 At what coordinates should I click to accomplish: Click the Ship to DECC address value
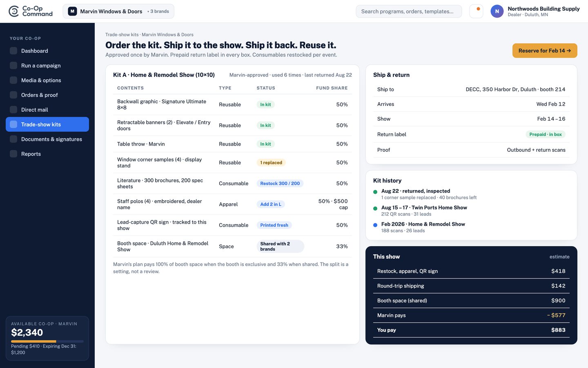[x=515, y=90]
